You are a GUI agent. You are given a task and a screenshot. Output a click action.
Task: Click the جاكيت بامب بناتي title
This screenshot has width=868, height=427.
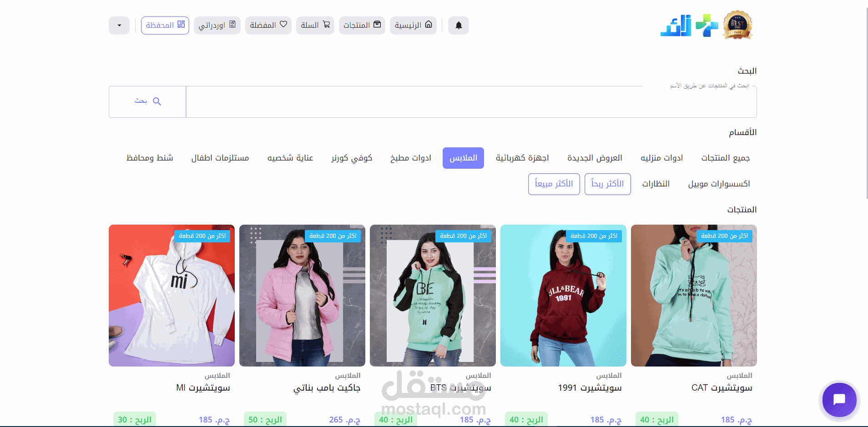(x=327, y=388)
